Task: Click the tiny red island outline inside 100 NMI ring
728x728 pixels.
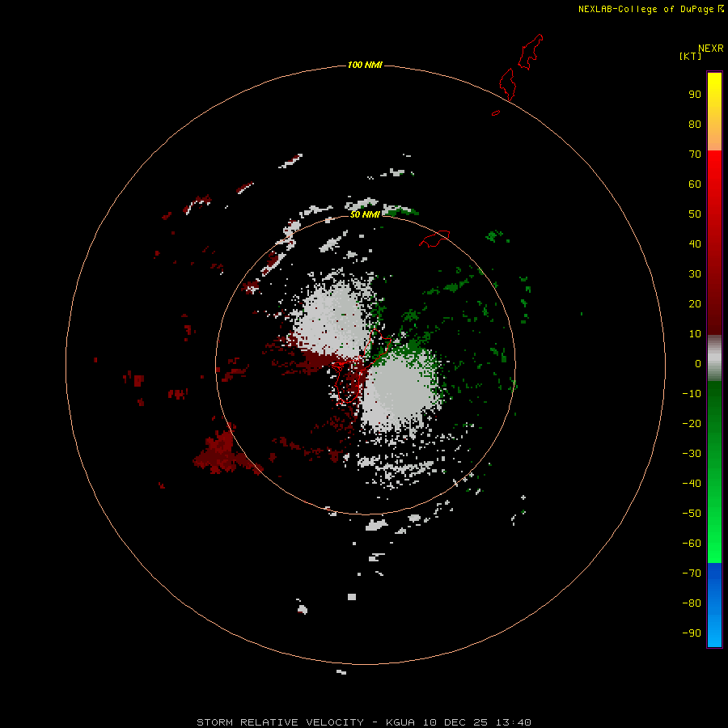Action: 496,112
